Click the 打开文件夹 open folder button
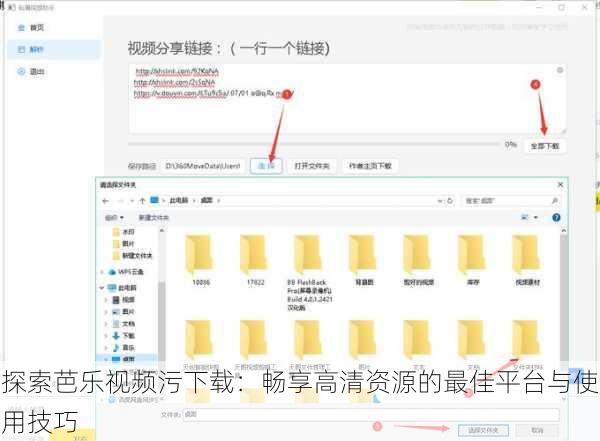 [x=312, y=166]
